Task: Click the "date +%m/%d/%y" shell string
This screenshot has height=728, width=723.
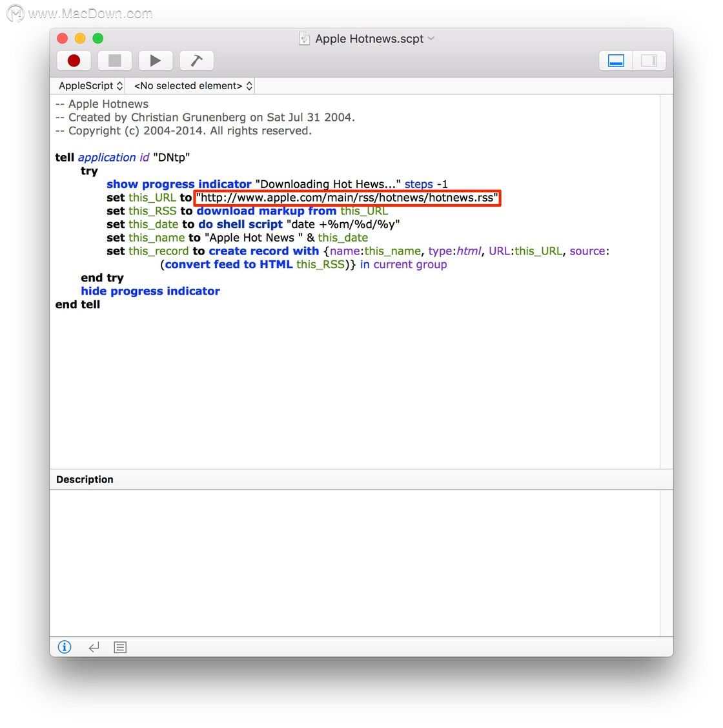Action: click(343, 225)
